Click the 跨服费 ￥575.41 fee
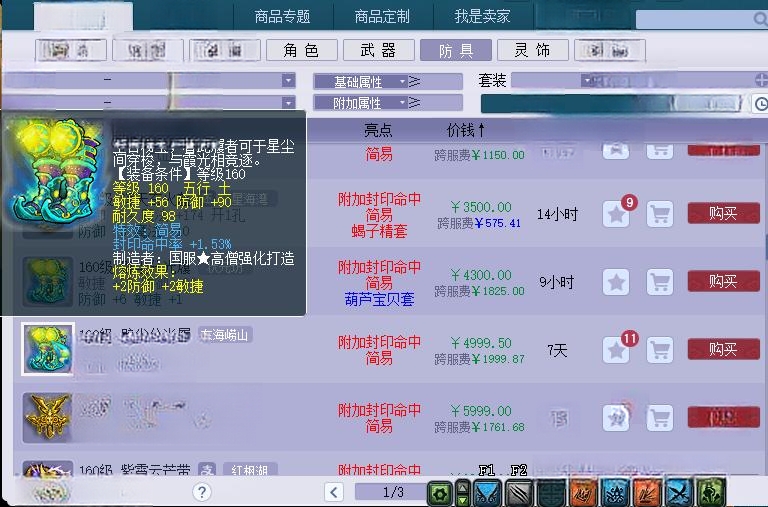 coord(479,223)
